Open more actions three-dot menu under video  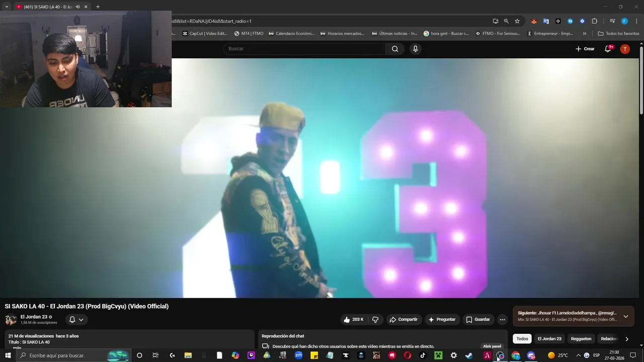click(502, 319)
